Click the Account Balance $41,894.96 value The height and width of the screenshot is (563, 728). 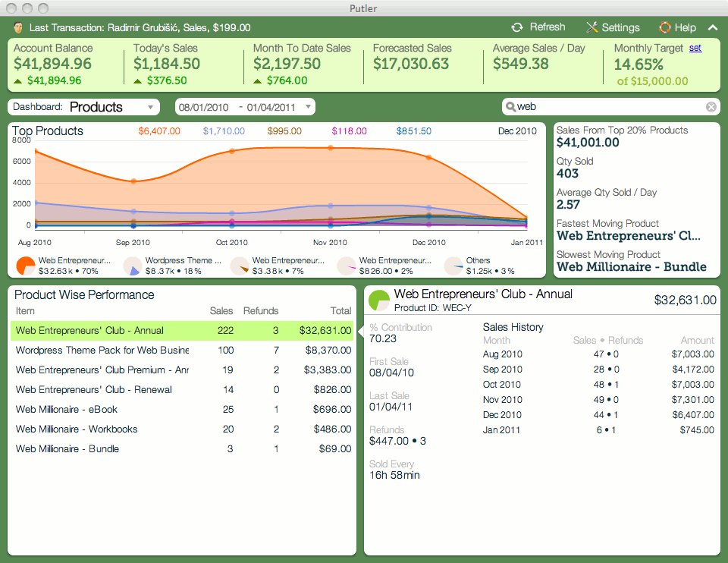(52, 64)
